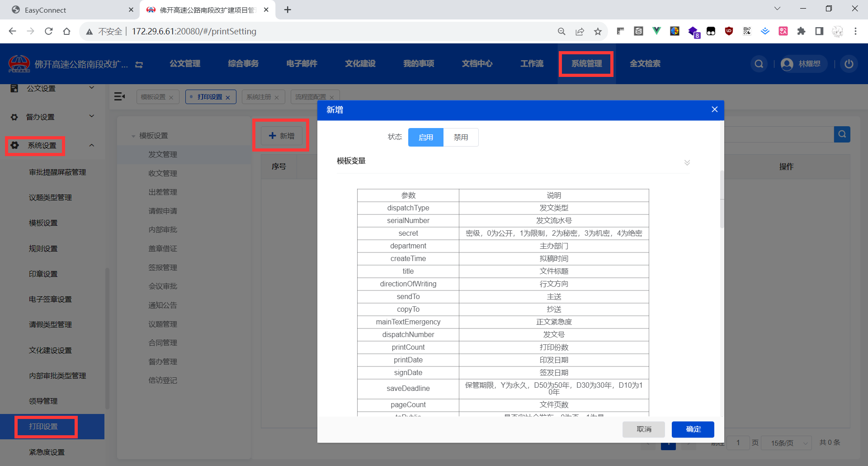The image size is (868, 466).
Task: Open 紧急度设置 in the sidebar
Action: click(47, 452)
